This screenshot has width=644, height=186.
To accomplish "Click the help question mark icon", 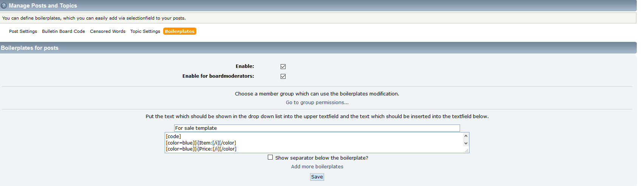I will 4,6.
